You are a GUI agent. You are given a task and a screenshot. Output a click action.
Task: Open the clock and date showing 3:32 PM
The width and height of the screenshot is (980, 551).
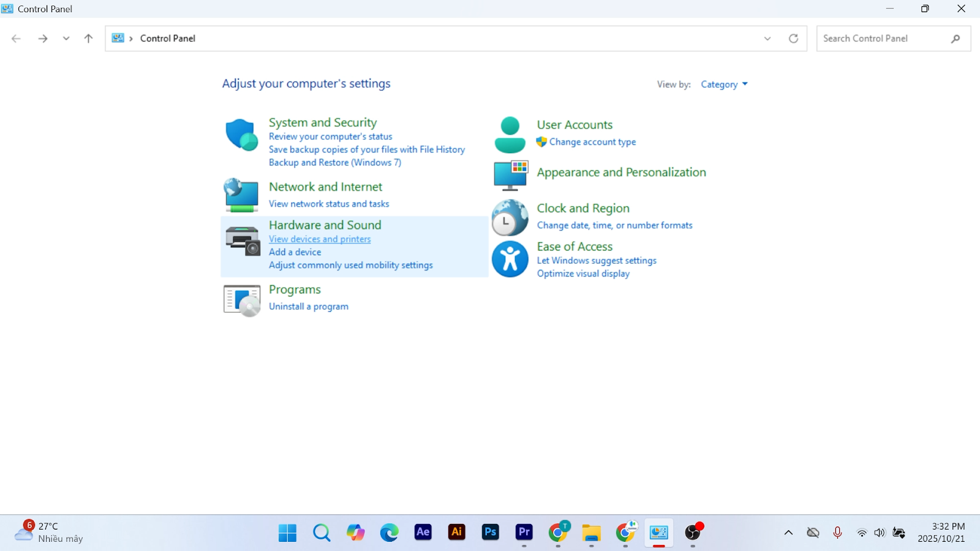point(941,533)
